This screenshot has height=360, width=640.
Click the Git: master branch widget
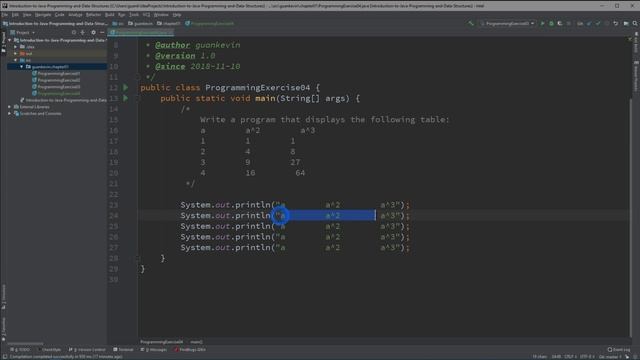coord(611,357)
